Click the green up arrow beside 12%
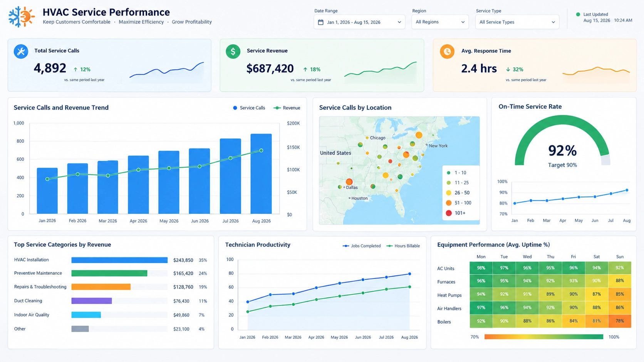The width and height of the screenshot is (644, 362). click(75, 70)
